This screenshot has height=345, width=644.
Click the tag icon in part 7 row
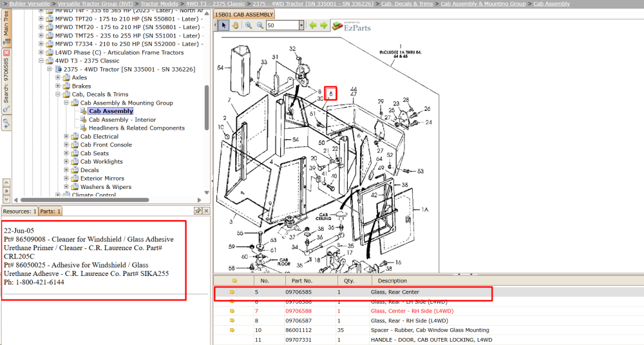coord(232,311)
